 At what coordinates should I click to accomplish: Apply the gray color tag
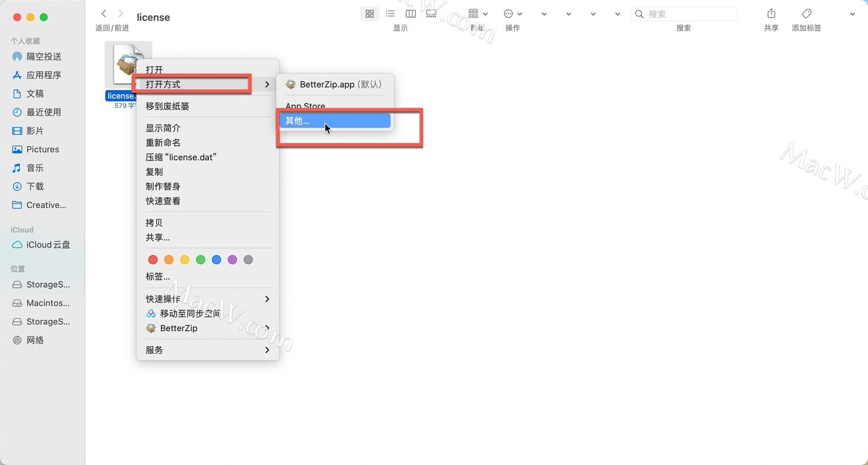248,260
